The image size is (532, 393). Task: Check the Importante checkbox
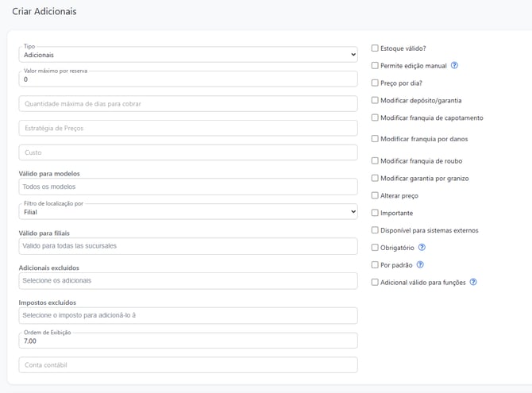[375, 213]
